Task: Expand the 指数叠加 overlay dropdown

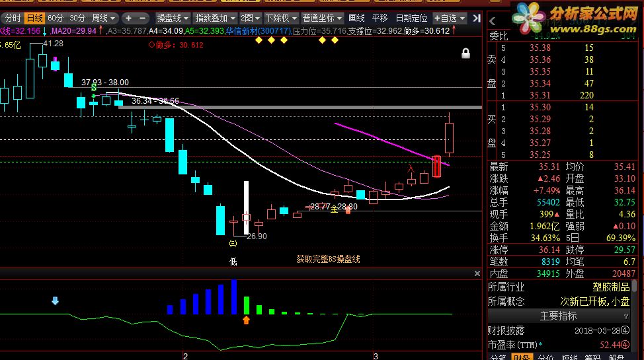Action: (215, 18)
